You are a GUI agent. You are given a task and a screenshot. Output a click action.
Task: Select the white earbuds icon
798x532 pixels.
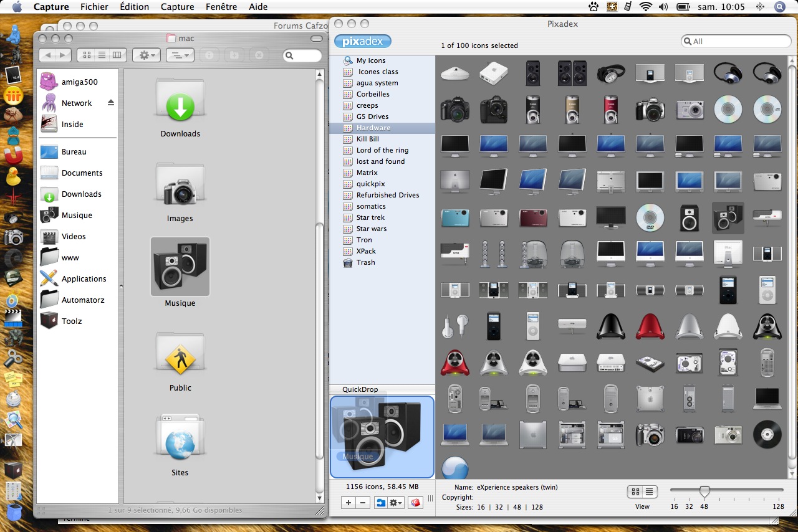click(x=455, y=326)
